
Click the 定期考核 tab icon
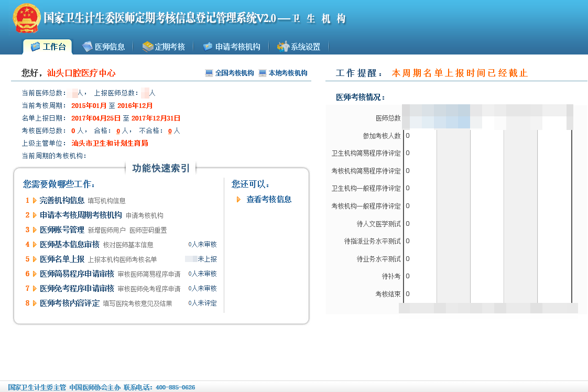[148, 47]
